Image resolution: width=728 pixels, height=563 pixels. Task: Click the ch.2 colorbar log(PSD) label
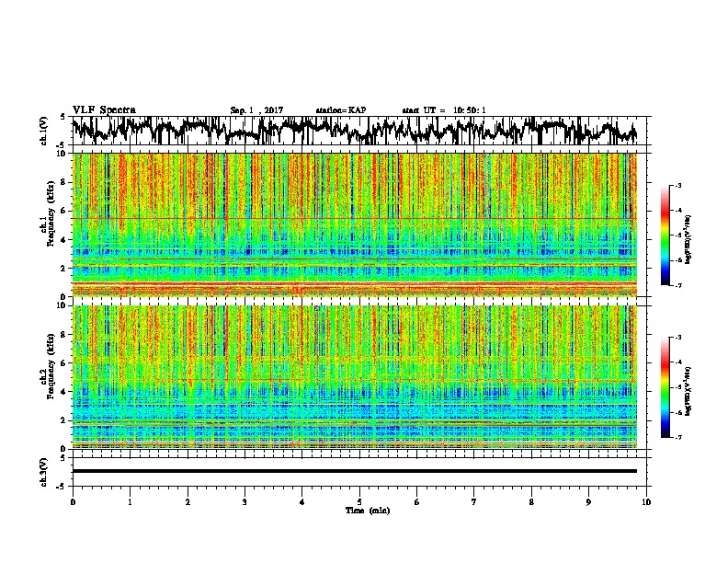point(688,391)
